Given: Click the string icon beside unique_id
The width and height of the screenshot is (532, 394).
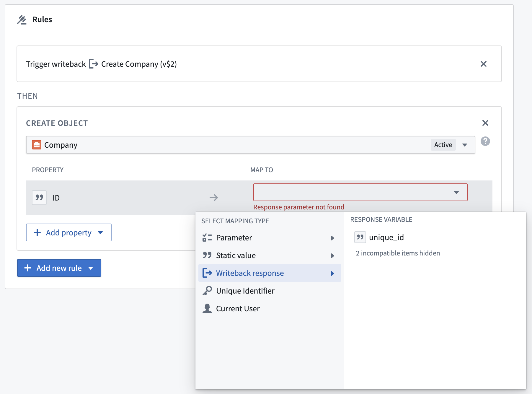Looking at the screenshot, I should 360,237.
